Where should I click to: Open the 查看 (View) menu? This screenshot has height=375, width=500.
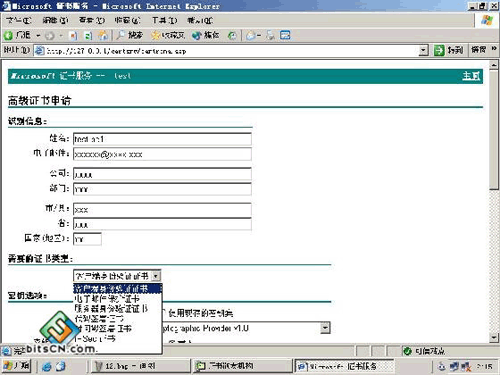point(92,20)
